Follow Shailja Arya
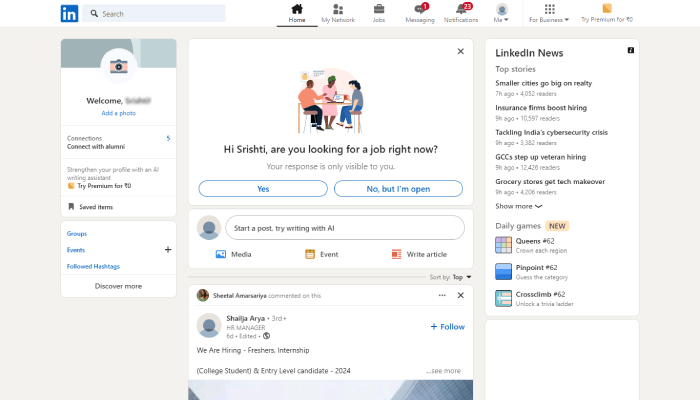This screenshot has height=400, width=700. pyautogui.click(x=447, y=327)
